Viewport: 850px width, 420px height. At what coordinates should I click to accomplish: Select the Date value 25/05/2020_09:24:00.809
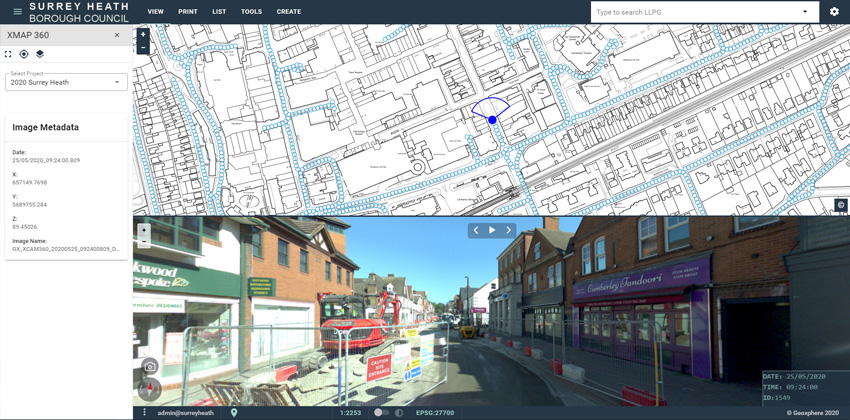[46, 160]
